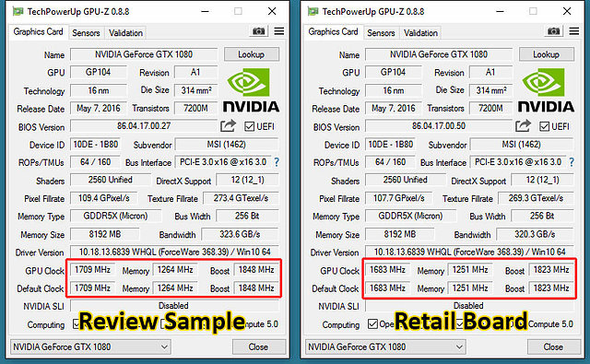Click Memory Size 8192 MB in right window

pyautogui.click(x=400, y=234)
